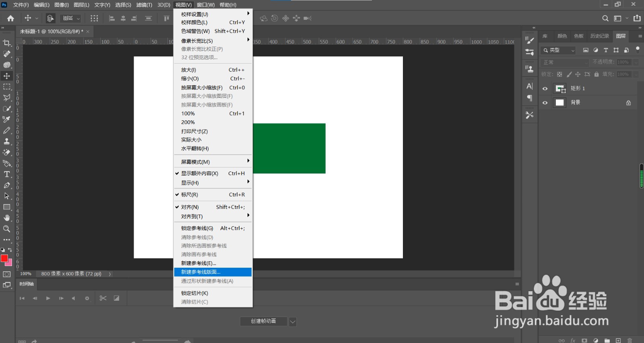
Task: Hide the 背景 layer eye icon
Action: point(545,103)
